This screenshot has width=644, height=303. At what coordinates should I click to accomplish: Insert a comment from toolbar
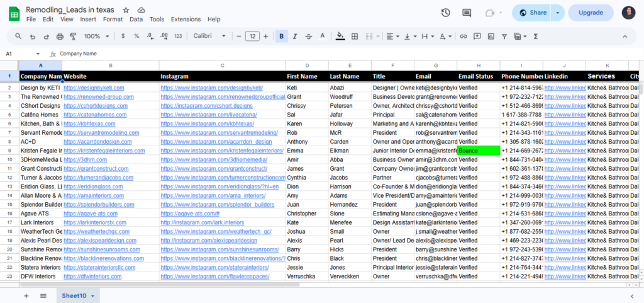pos(477,36)
